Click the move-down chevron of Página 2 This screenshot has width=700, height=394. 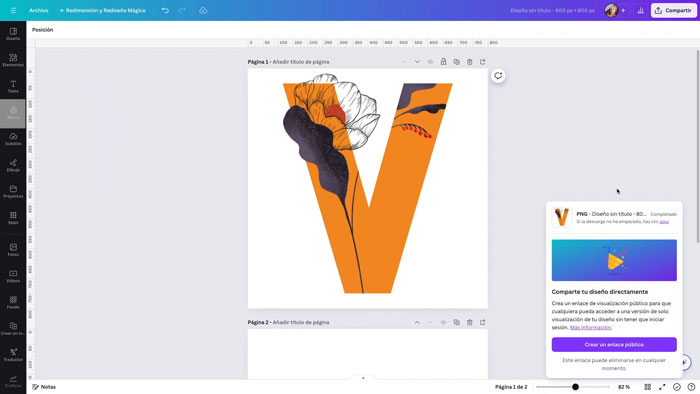pos(430,322)
